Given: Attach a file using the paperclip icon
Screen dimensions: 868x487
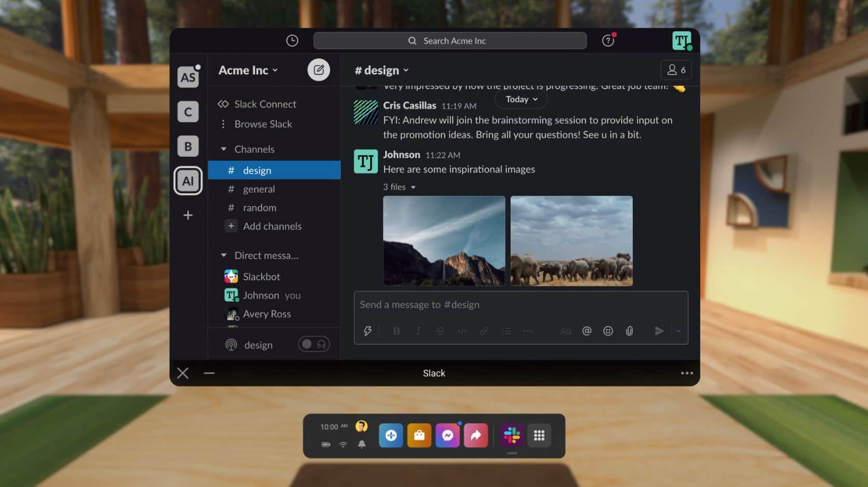Looking at the screenshot, I should tap(629, 331).
